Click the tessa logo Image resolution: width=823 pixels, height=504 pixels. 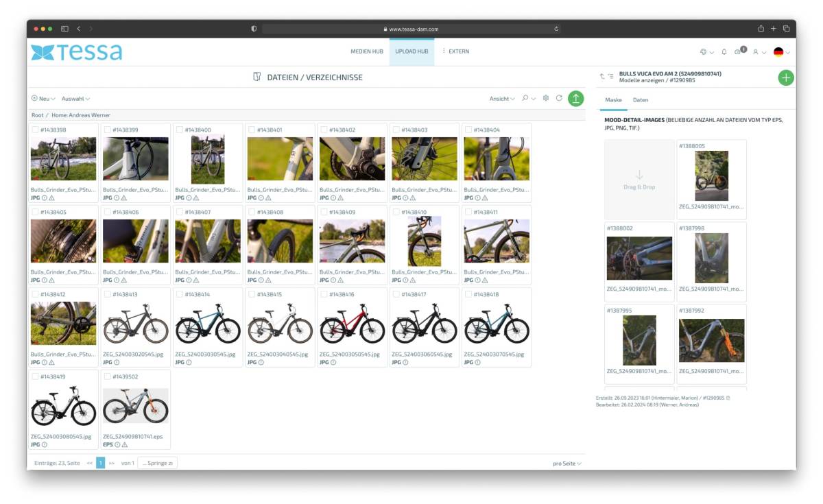[76, 52]
